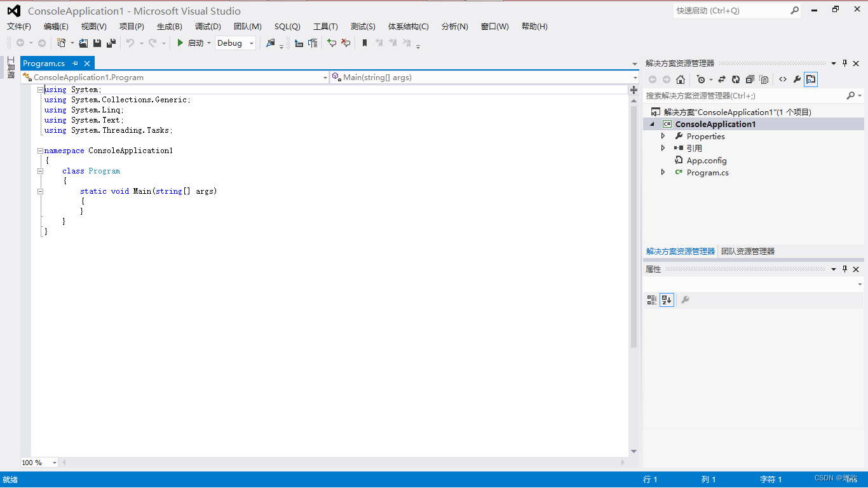
Task: Click Sync with Active Document icon
Action: (722, 79)
